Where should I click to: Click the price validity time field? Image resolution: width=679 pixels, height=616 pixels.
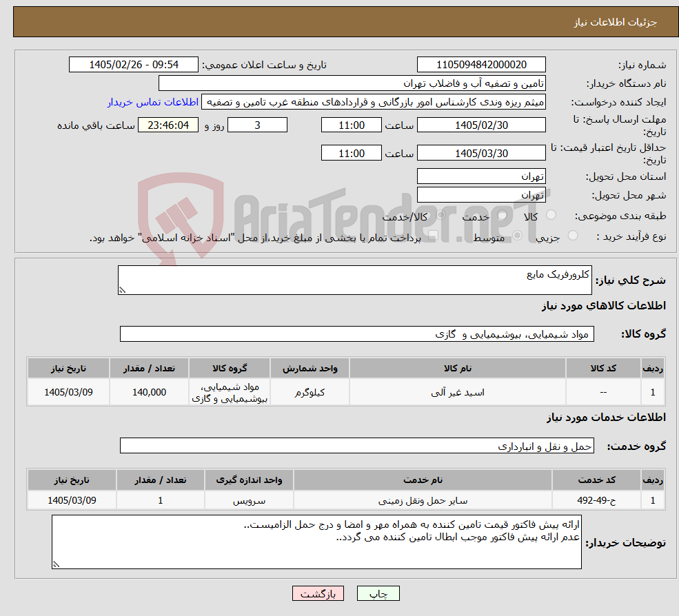351,153
